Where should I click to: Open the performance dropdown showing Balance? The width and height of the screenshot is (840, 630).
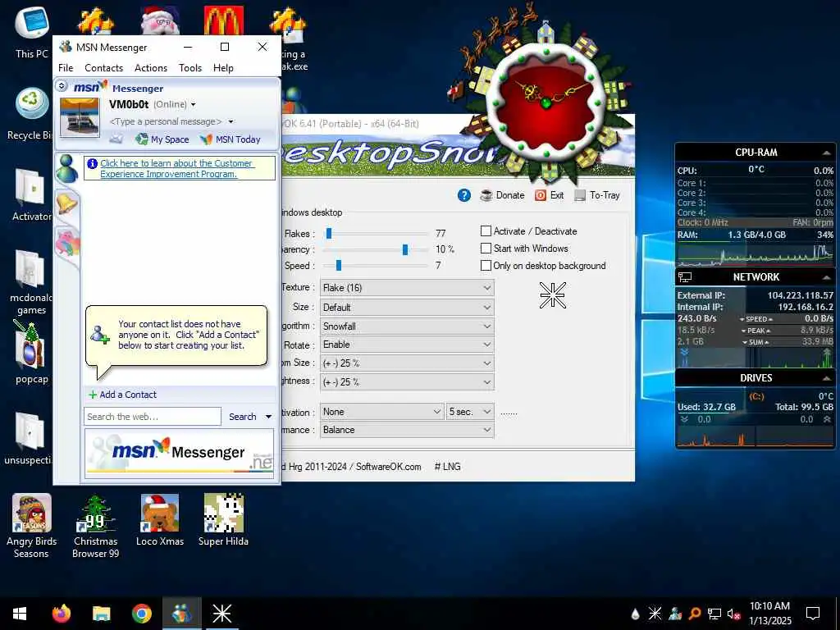407,430
